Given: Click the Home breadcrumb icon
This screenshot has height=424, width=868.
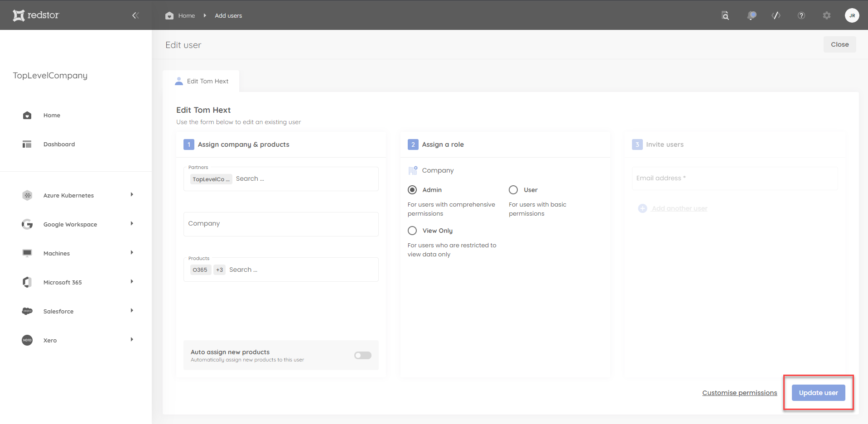Looking at the screenshot, I should coord(169,15).
